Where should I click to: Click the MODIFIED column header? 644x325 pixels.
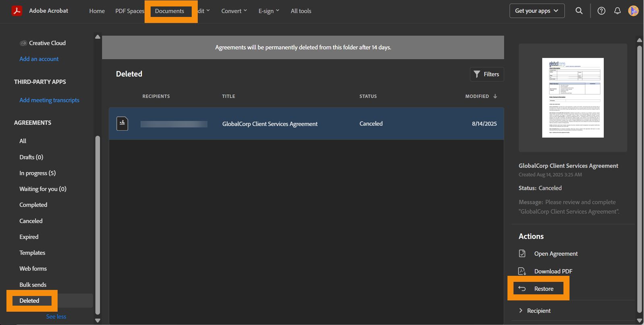(x=477, y=96)
